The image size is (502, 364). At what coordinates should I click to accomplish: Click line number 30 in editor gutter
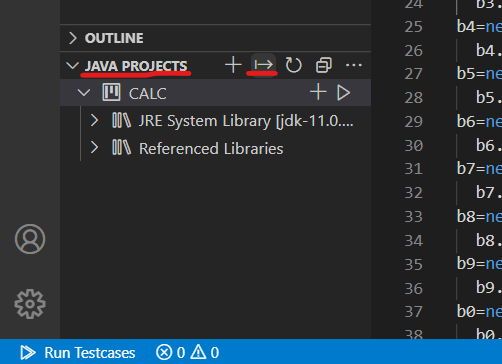pyautogui.click(x=413, y=146)
